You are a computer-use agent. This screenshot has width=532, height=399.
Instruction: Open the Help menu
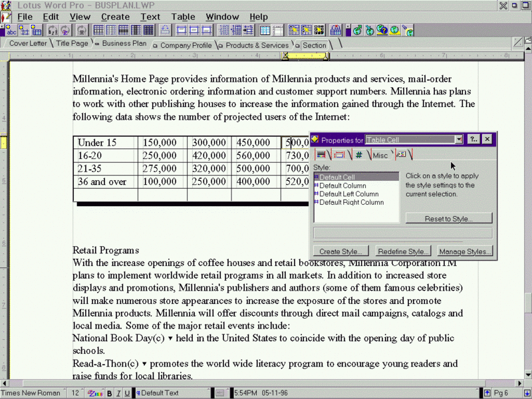tap(259, 17)
